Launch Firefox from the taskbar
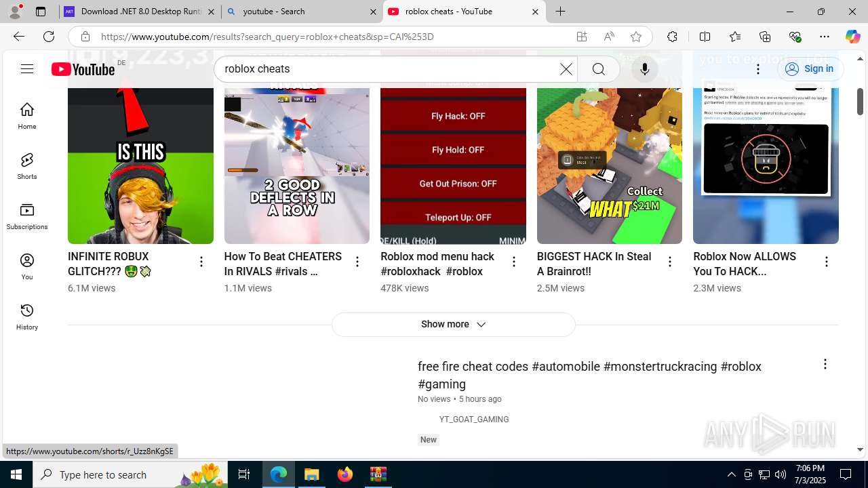Image resolution: width=868 pixels, height=488 pixels. coord(345,474)
